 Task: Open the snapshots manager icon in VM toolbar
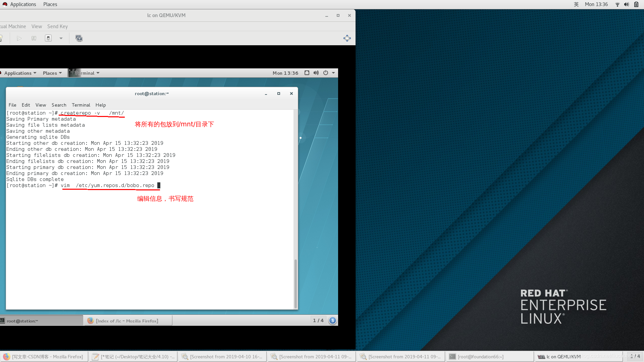click(x=79, y=38)
